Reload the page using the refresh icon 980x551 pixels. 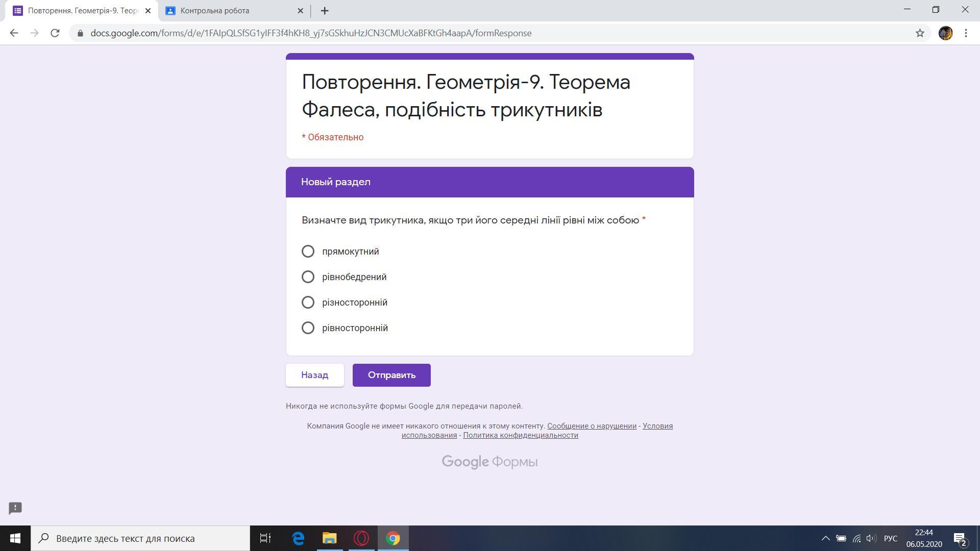55,33
